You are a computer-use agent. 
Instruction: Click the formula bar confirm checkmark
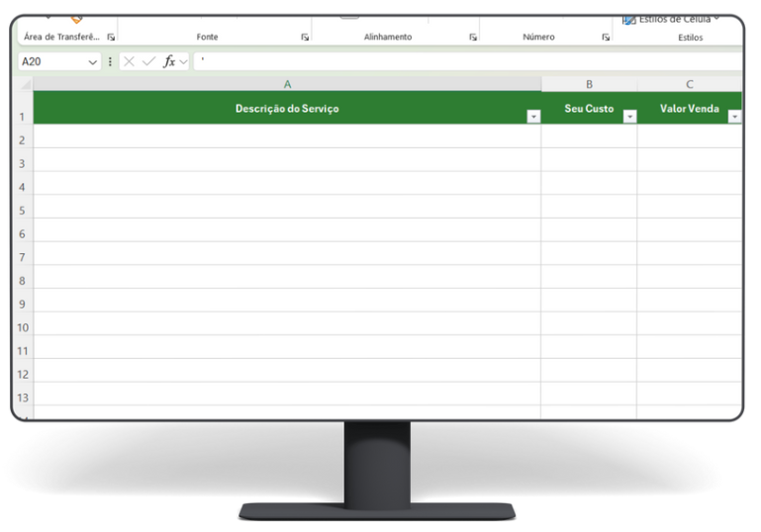pos(148,61)
